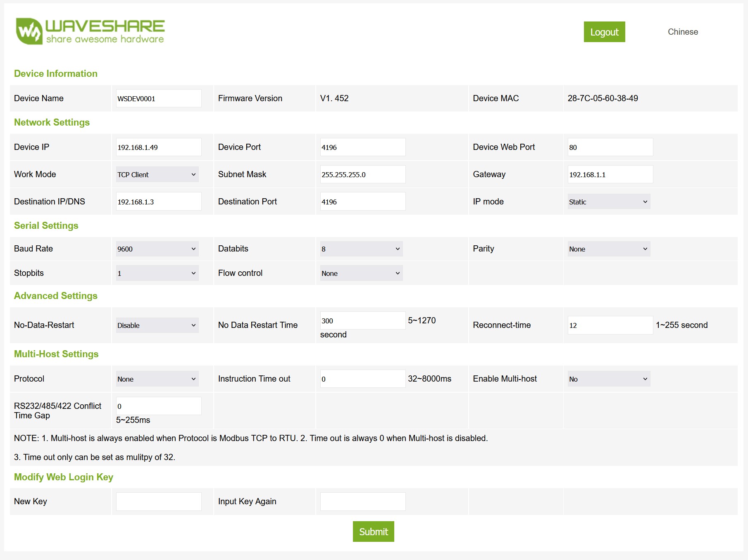Image resolution: width=748 pixels, height=560 pixels.
Task: Click the Logout button
Action: coord(605,32)
